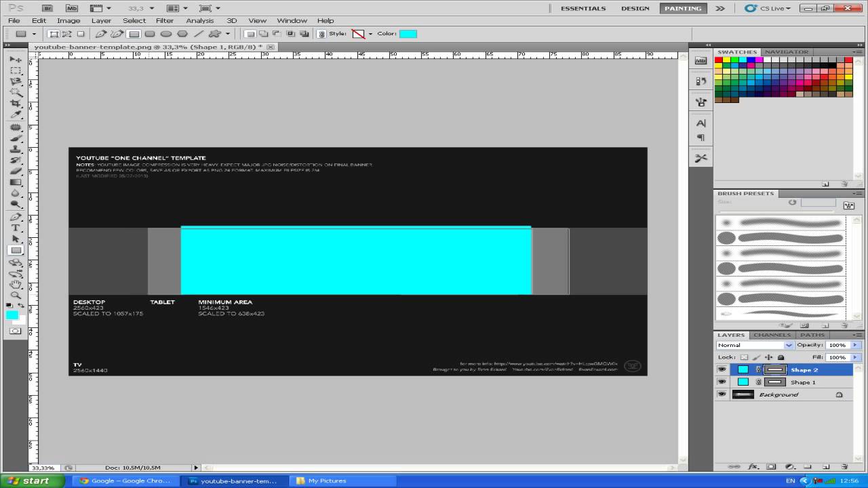868x488 pixels.
Task: Hide the Shape 1 layer
Action: point(722,382)
